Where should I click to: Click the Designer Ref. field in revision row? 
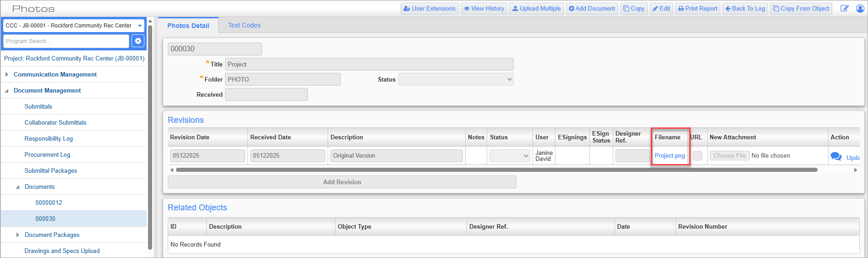coord(632,156)
